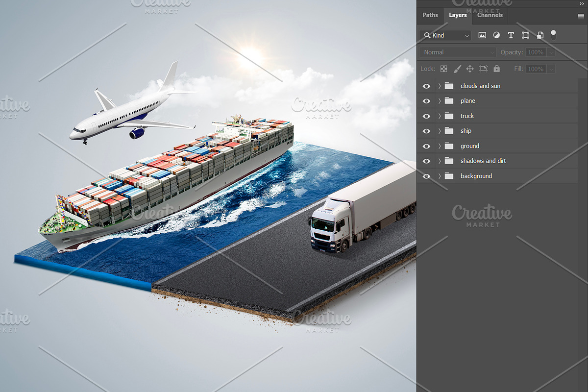The width and height of the screenshot is (588, 392).
Task: Select the 'background' layer name
Action: pos(476,176)
